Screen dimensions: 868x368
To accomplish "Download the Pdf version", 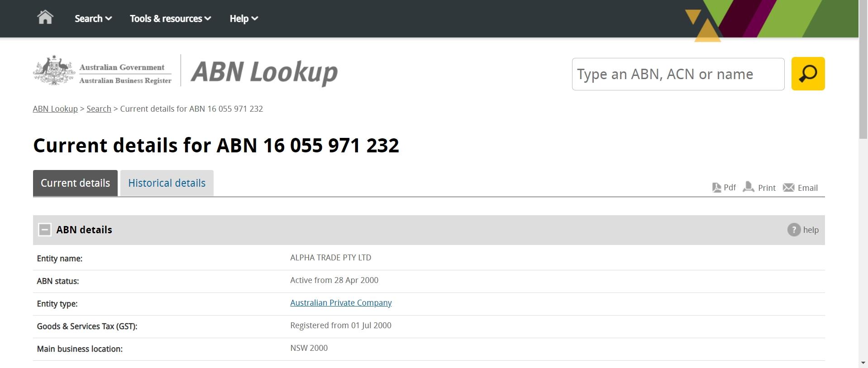I will point(724,188).
